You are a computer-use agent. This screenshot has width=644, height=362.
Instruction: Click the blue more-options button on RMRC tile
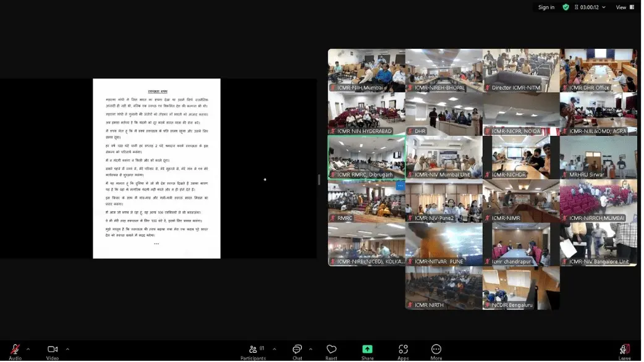tap(400, 186)
